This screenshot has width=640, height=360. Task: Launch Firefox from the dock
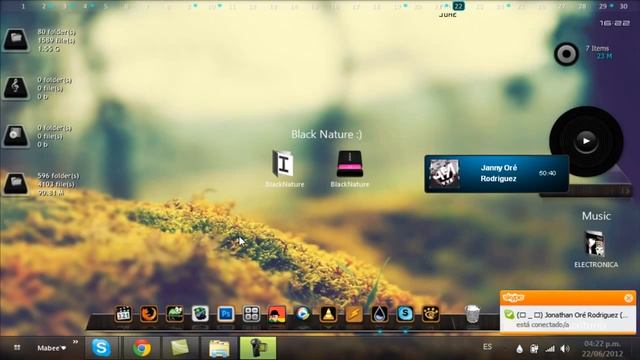[149, 314]
